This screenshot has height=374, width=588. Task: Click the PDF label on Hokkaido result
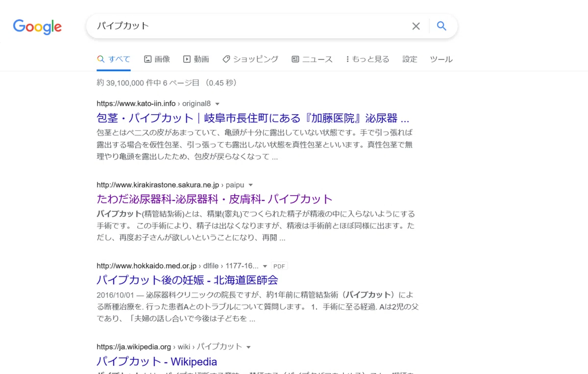279,266
